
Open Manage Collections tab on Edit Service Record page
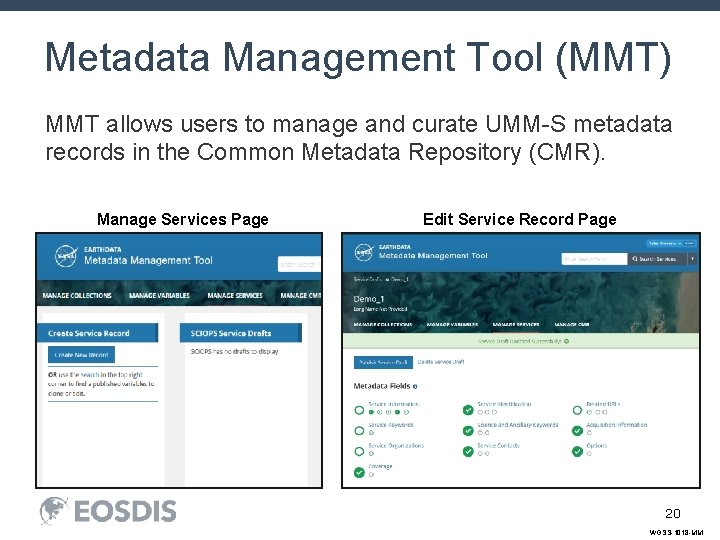382,324
